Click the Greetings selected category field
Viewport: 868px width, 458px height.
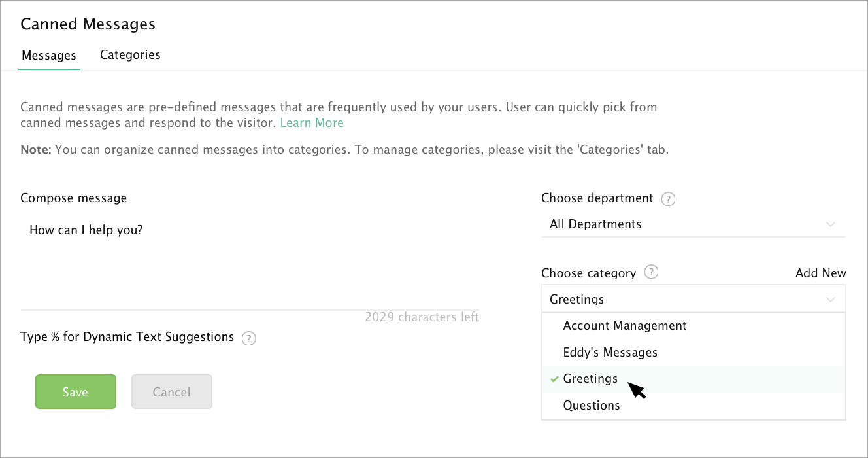click(693, 298)
